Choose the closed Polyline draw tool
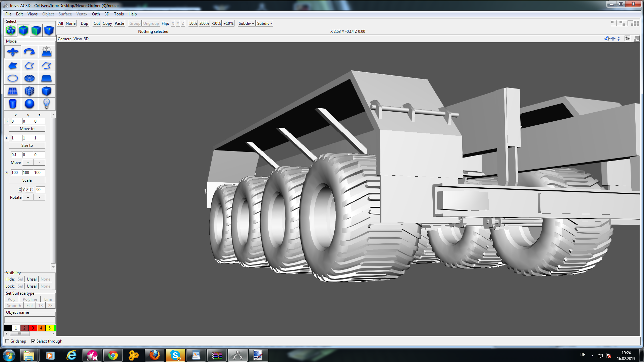644x362 pixels. pyautogui.click(x=30, y=65)
